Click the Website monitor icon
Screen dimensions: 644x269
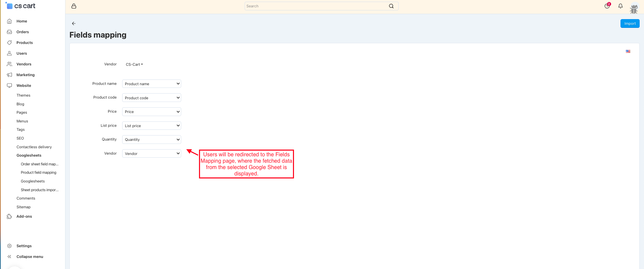[x=9, y=86]
